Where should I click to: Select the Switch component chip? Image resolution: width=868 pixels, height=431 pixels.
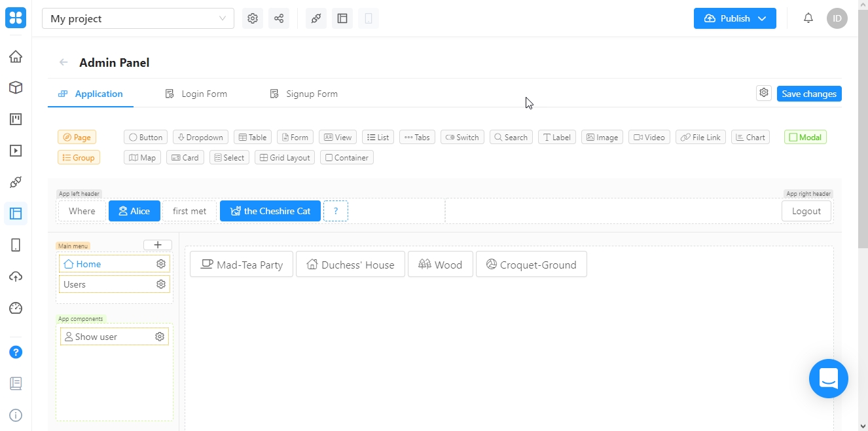(x=462, y=138)
